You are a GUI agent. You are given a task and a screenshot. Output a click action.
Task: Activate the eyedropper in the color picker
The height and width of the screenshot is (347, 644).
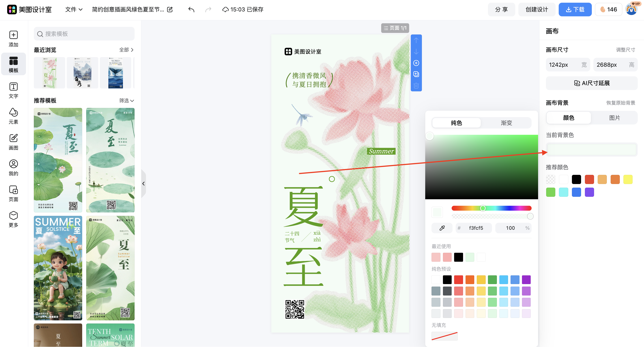pos(442,228)
